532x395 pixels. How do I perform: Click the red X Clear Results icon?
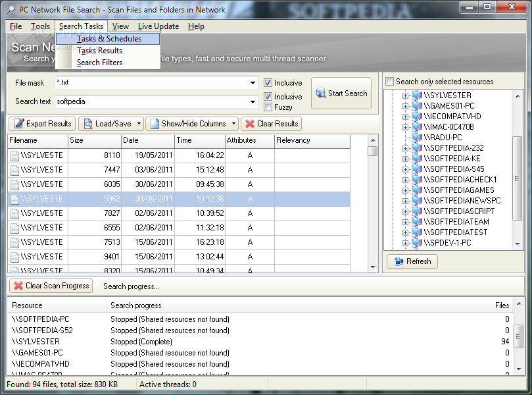point(250,124)
